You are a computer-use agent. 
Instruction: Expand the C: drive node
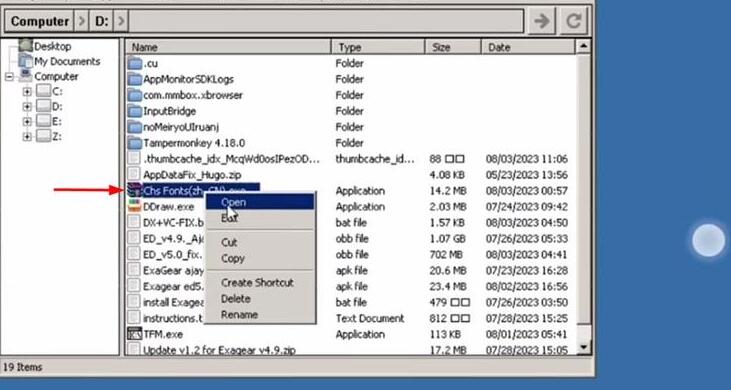(27, 92)
